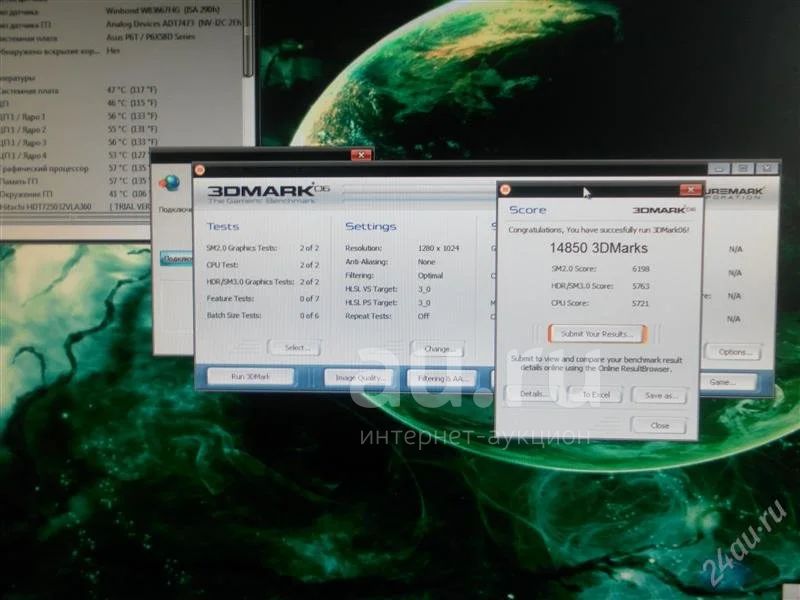Open Options in the 3DMark main window
This screenshot has width=800, height=600.
734,352
